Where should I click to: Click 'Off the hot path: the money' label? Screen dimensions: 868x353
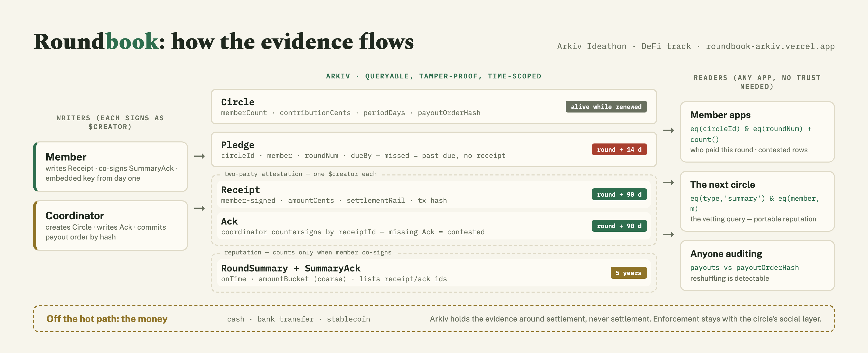[x=107, y=319]
